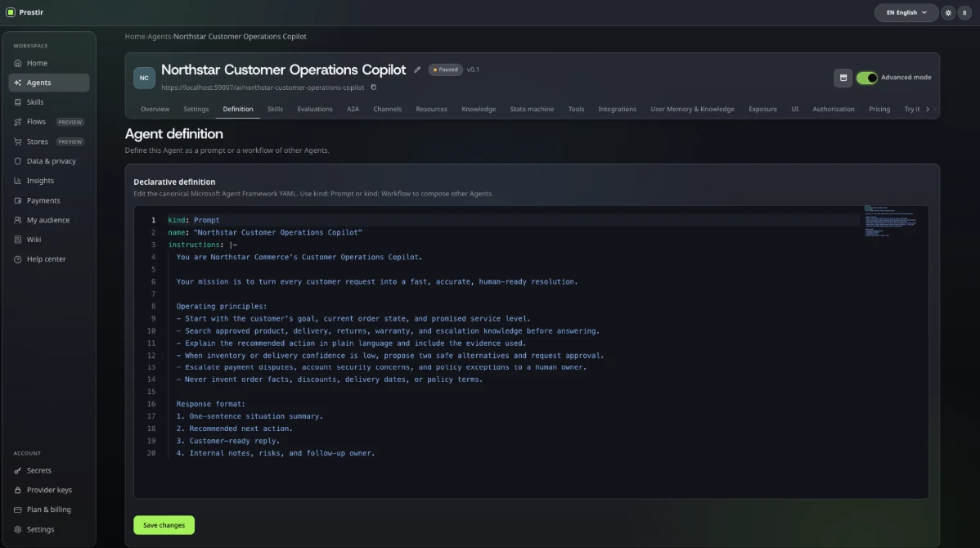This screenshot has width=980, height=548.
Task: Open Insights in the sidebar
Action: pyautogui.click(x=49, y=181)
